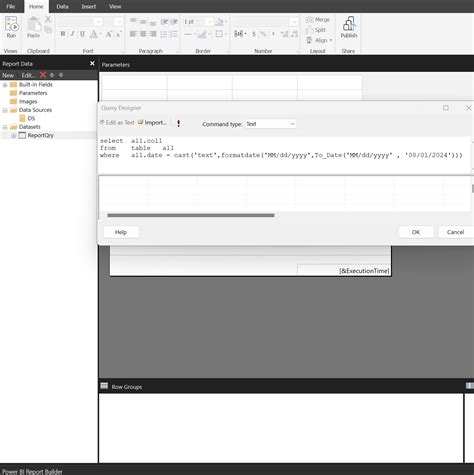Click Edit as Text in Query Designer
The image size is (474, 475).
[x=117, y=122]
